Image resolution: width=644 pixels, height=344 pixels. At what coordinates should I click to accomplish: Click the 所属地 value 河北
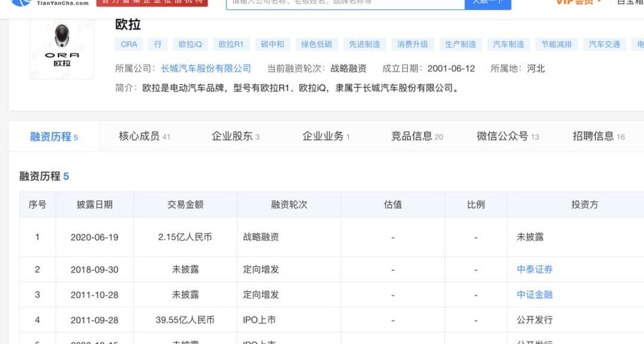(x=535, y=69)
